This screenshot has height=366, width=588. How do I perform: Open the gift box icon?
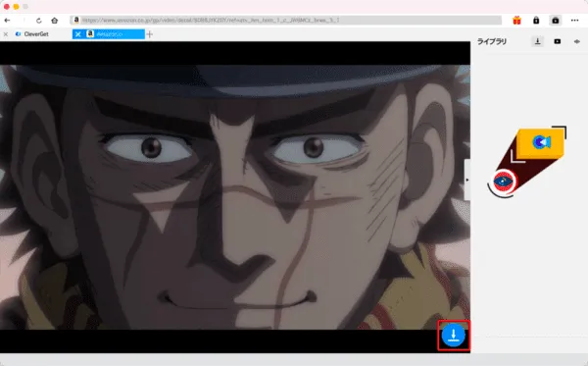click(x=516, y=21)
